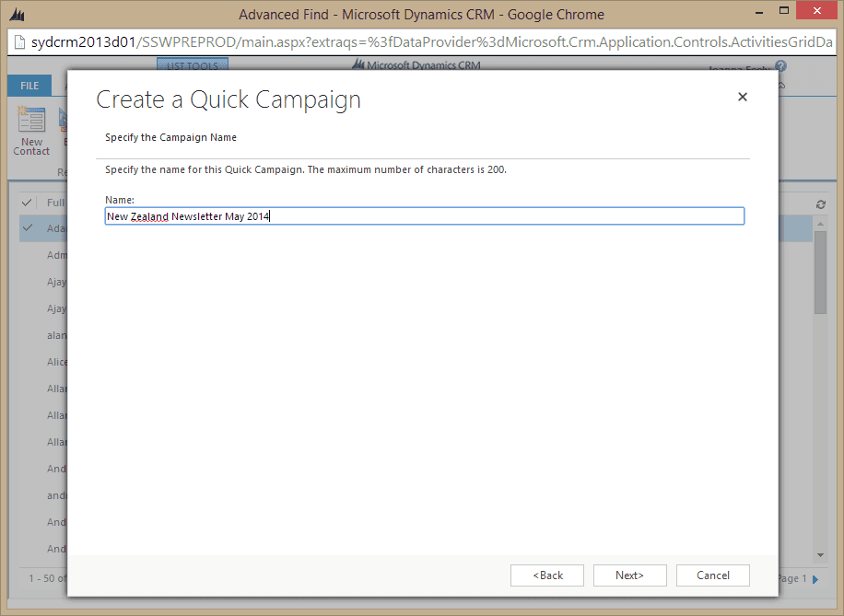Click the grid scrollbar down arrow
Image resolution: width=844 pixels, height=616 pixels.
point(820,555)
